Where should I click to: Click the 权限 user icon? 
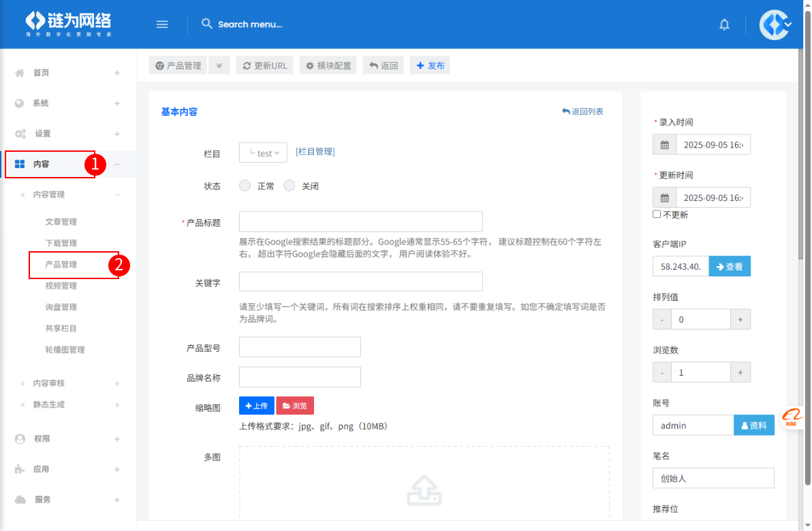click(20, 439)
